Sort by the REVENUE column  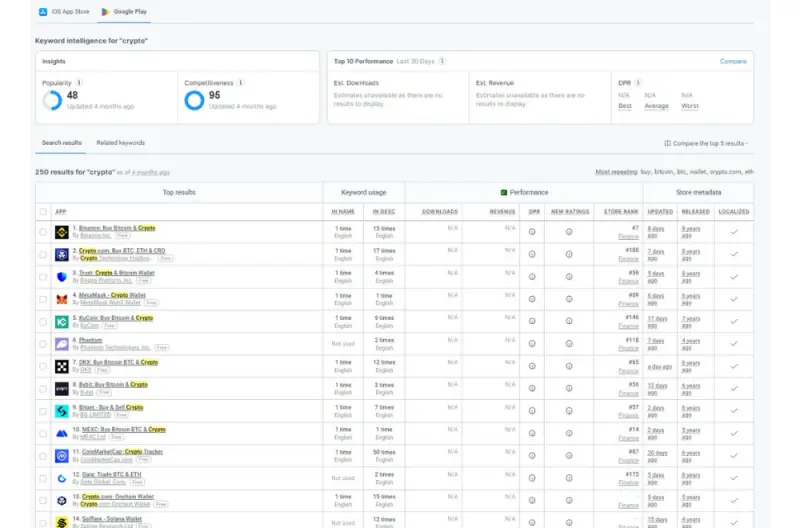[502, 212]
